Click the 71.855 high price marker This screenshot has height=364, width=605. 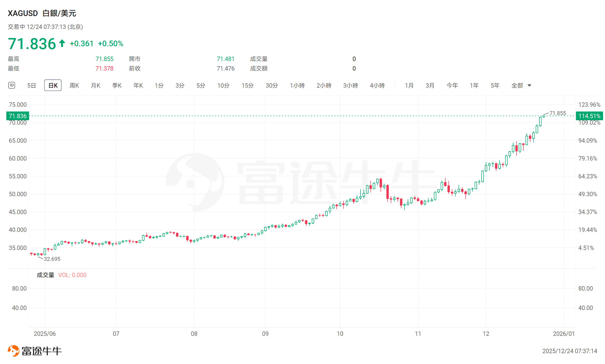(x=557, y=113)
